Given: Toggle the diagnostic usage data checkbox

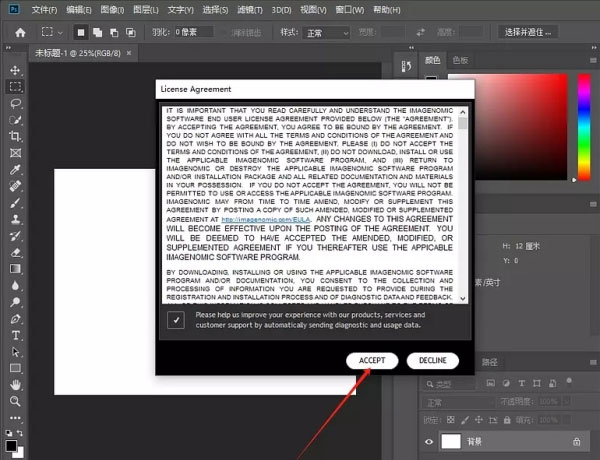Looking at the screenshot, I should click(x=176, y=319).
